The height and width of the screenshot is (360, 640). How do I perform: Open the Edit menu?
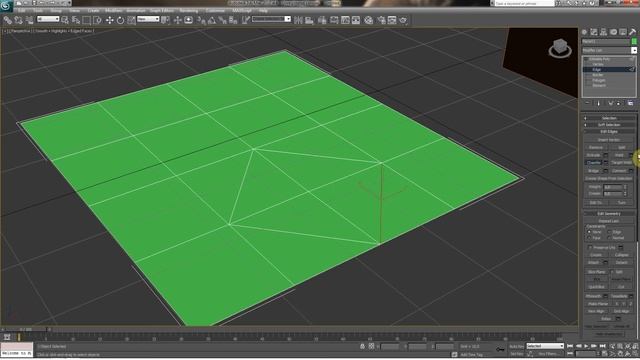(22, 11)
